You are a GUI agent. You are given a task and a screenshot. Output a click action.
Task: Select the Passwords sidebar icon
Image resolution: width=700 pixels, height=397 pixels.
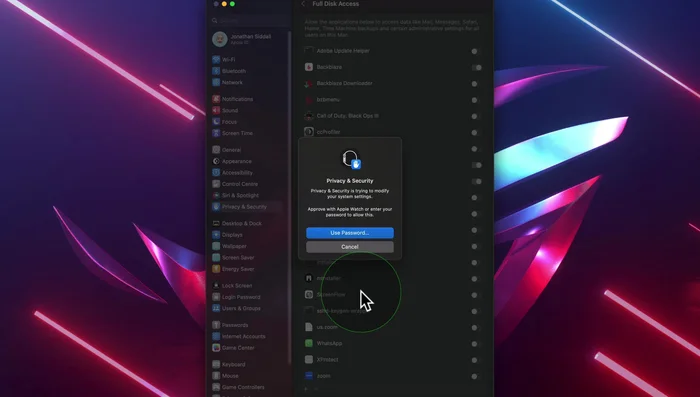coord(216,325)
